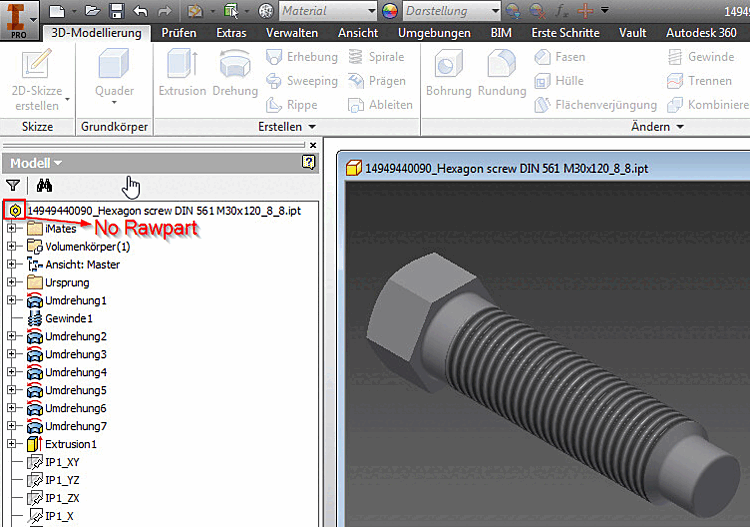Image resolution: width=750 pixels, height=527 pixels.
Task: Activate the Drehung tool
Action: coord(235,73)
